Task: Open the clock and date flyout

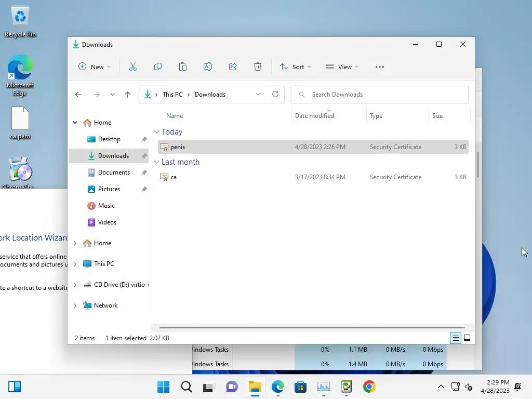Action: 495,387
